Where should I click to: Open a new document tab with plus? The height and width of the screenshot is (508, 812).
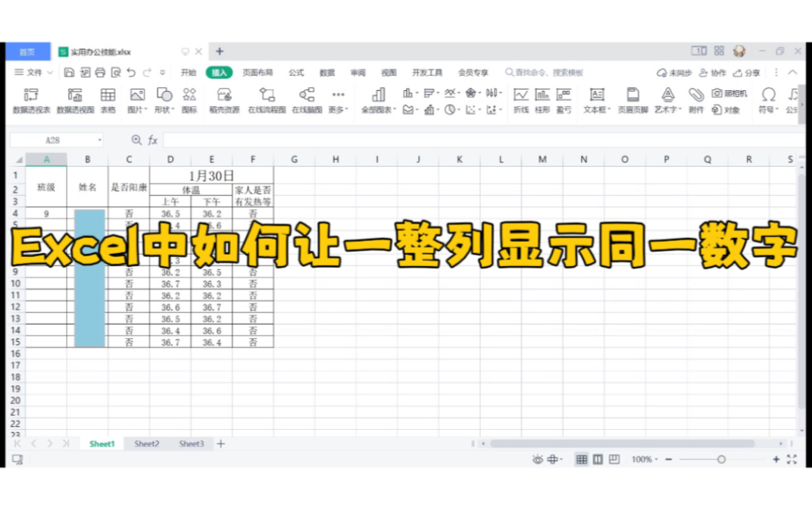(x=220, y=52)
